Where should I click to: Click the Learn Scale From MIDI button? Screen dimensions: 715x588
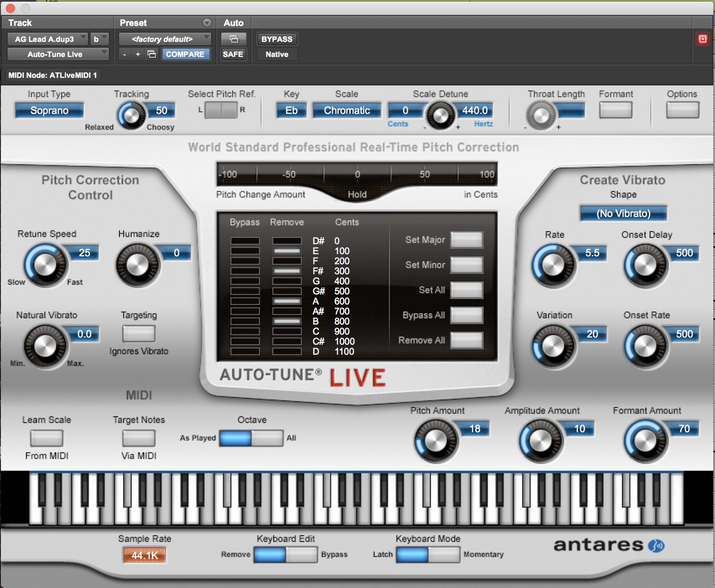click(x=46, y=438)
